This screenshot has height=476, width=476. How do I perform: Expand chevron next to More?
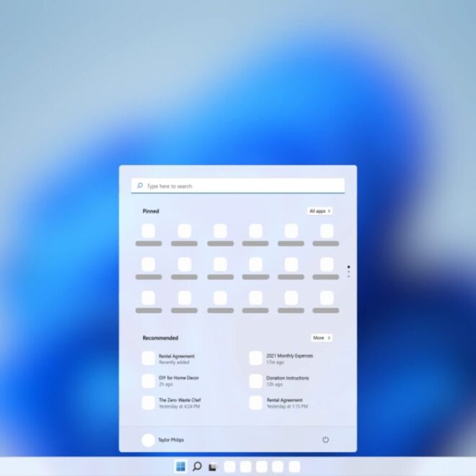(x=329, y=338)
